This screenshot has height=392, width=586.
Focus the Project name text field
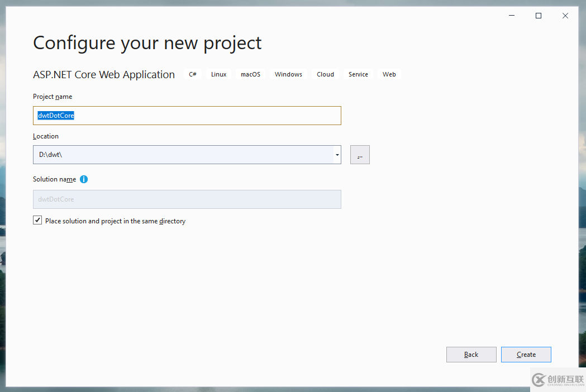[187, 116]
